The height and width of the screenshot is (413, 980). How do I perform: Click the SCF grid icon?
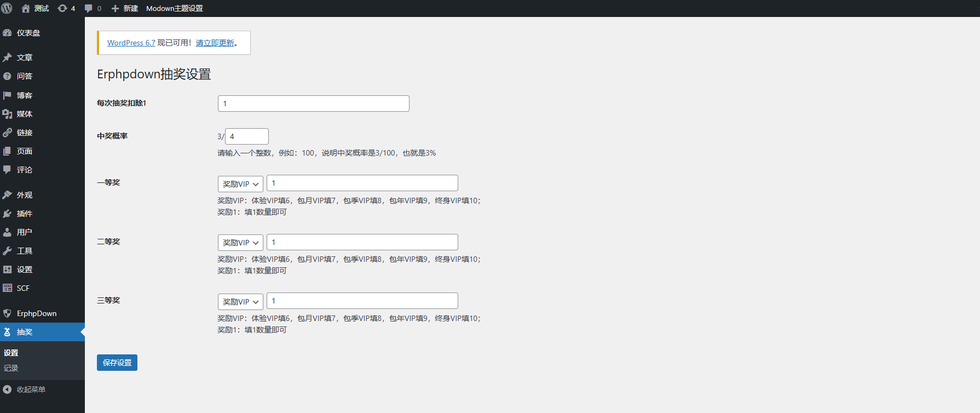(x=7, y=288)
